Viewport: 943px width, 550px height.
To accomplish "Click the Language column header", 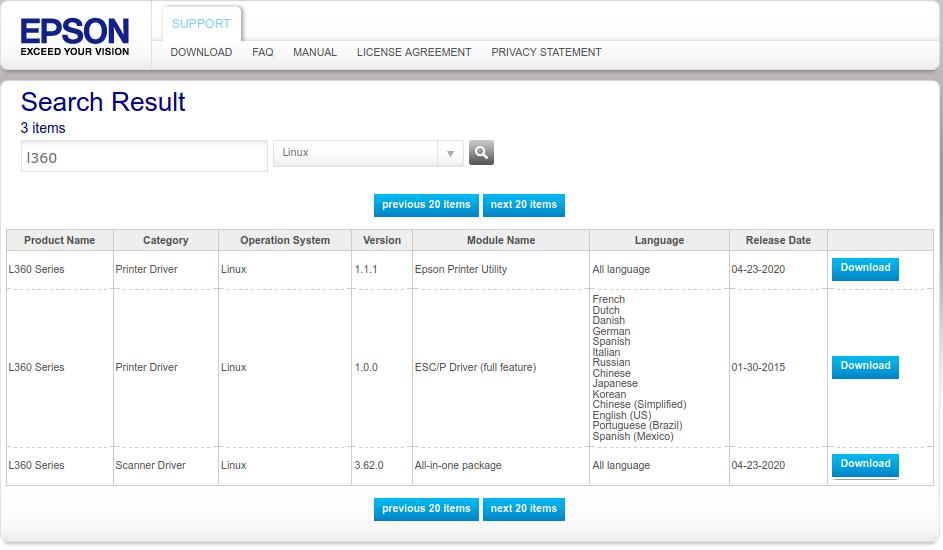I will click(659, 240).
